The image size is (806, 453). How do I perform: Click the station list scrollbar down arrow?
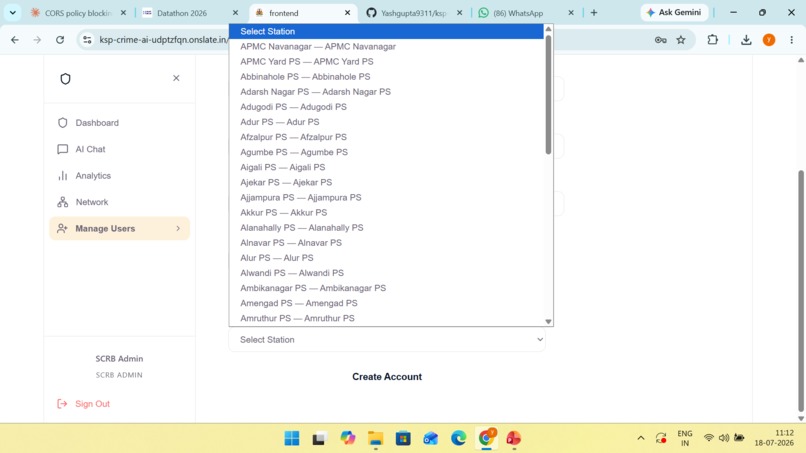click(x=548, y=321)
